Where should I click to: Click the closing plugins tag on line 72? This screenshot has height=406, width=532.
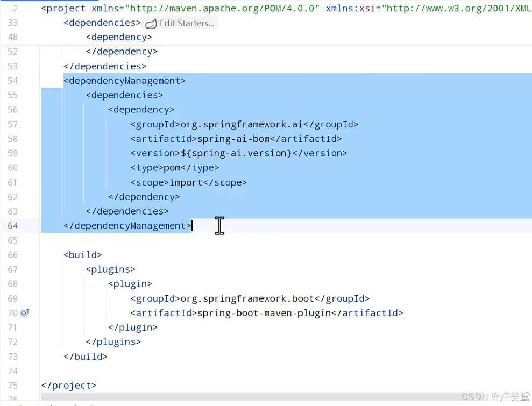(114, 342)
